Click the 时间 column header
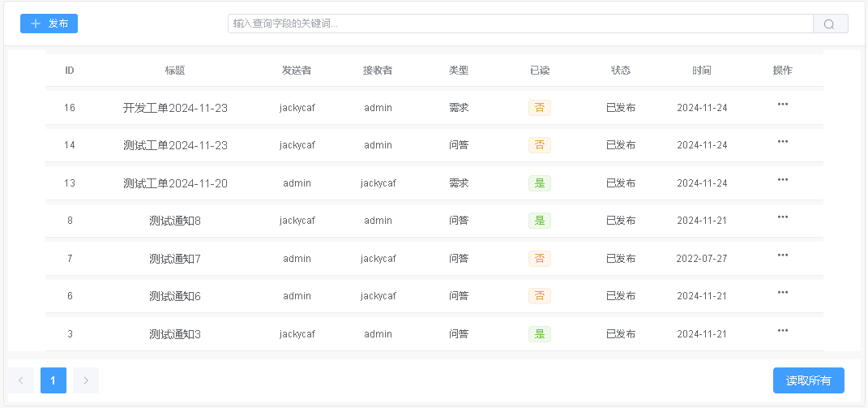868x408 pixels. 701,71
